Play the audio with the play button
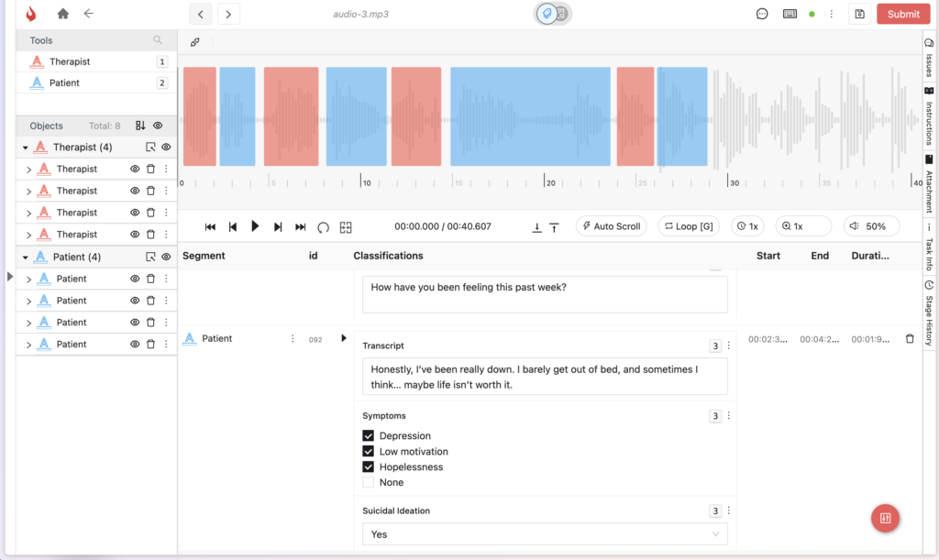 [x=255, y=226]
